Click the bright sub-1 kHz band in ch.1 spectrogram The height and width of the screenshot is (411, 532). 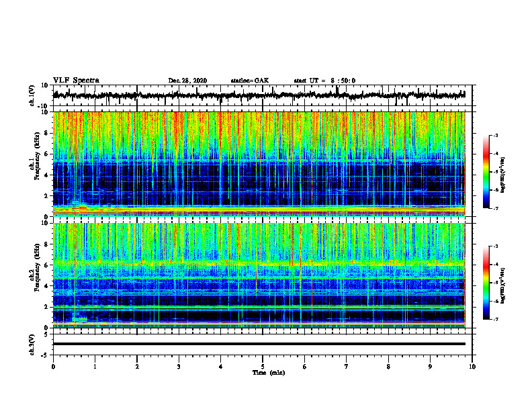259,210
